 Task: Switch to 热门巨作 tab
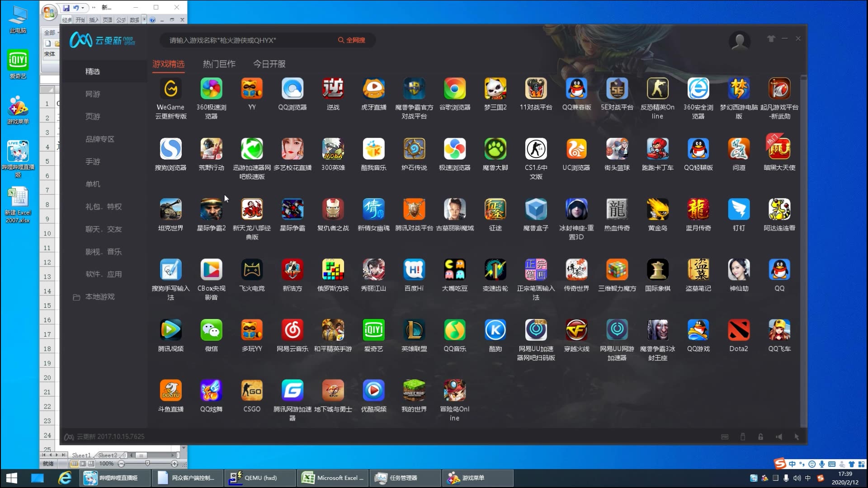pos(219,64)
